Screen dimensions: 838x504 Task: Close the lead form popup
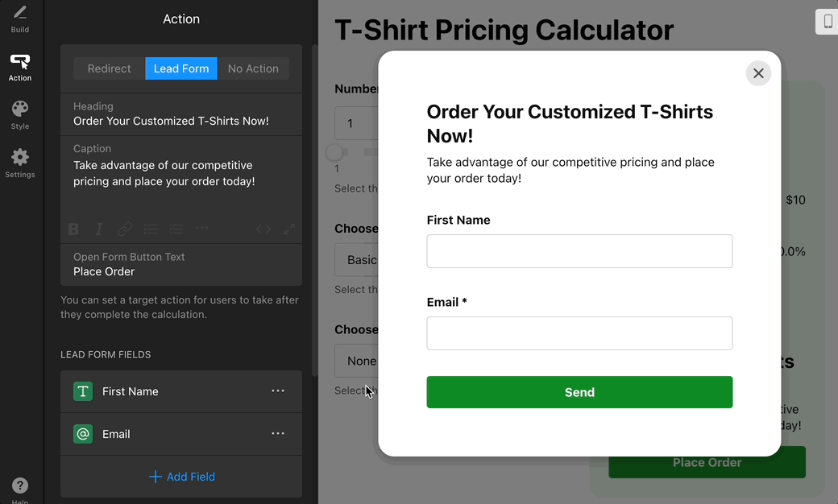tap(758, 73)
